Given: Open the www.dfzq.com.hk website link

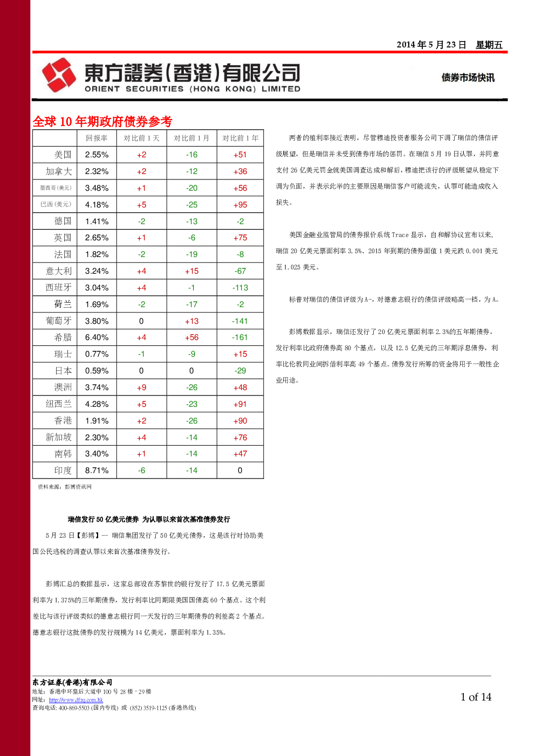Looking at the screenshot, I should point(76,700).
